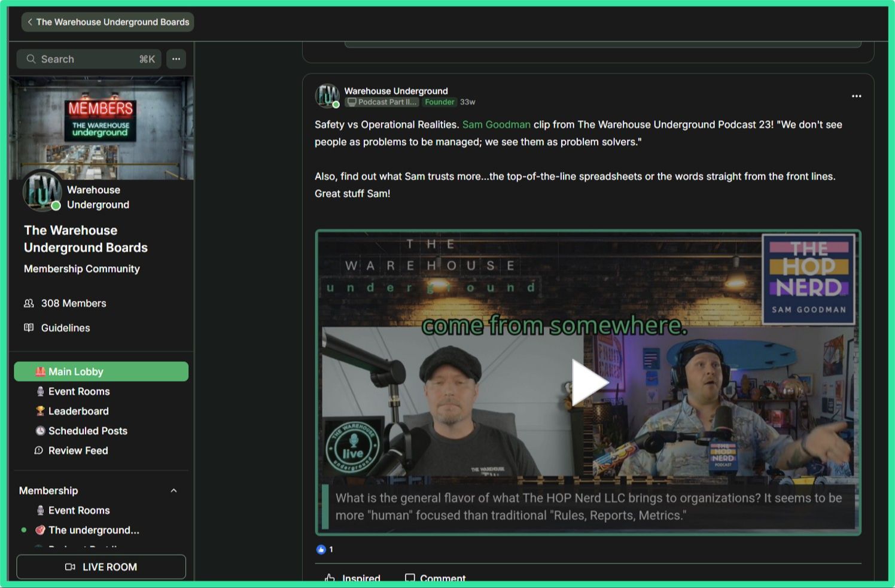Click the Review Feed chat icon
This screenshot has height=588, width=895.
pos(39,450)
